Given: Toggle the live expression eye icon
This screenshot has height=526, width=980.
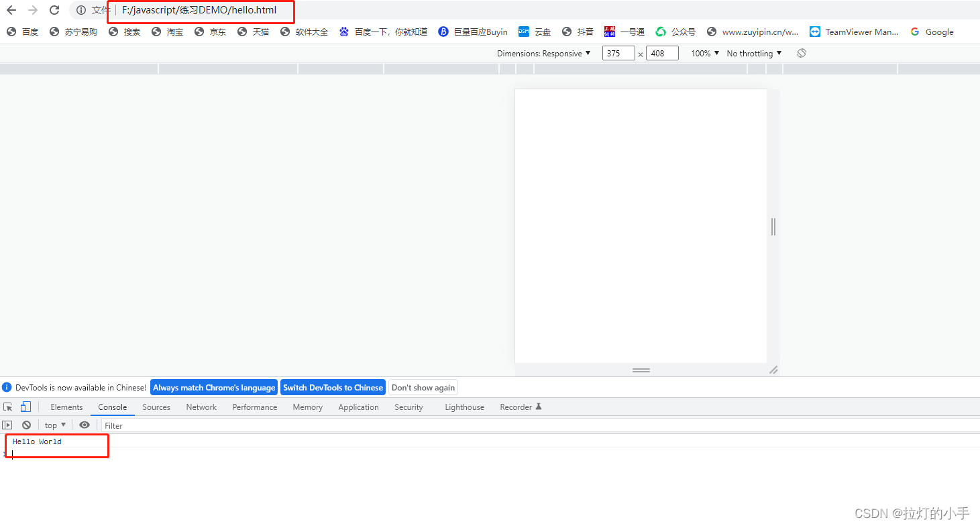Looking at the screenshot, I should pos(85,425).
